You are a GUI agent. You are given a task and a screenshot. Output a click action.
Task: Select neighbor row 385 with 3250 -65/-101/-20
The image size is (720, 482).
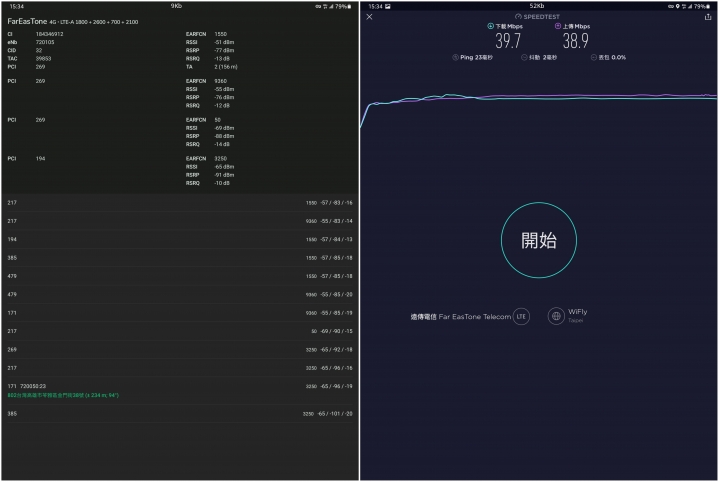coord(180,414)
